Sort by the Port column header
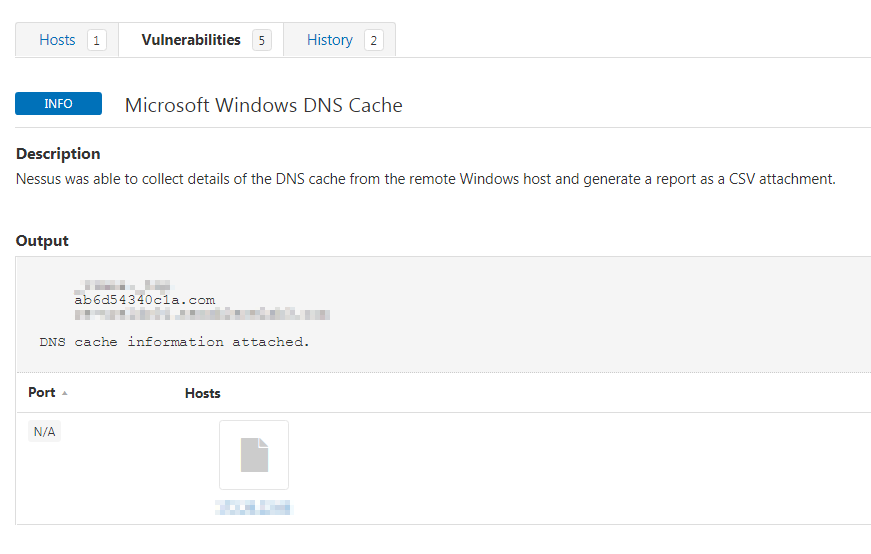This screenshot has width=871, height=554. pos(48,392)
